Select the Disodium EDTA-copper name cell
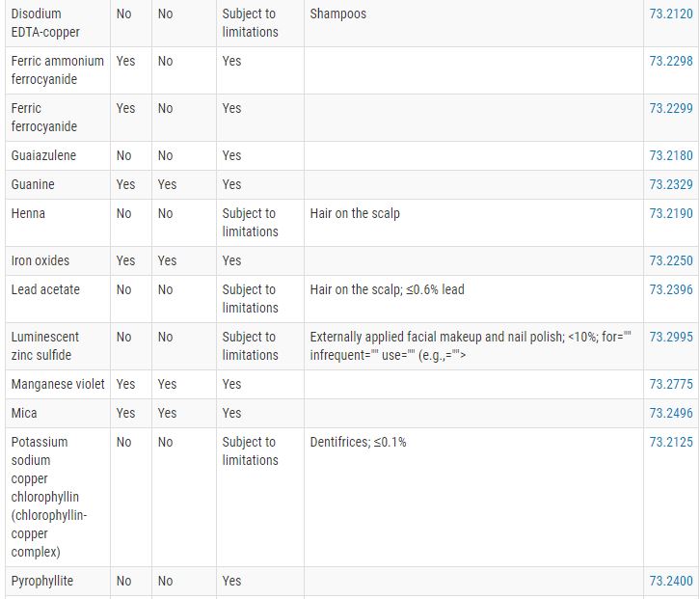Screen dimensions: 700x599 click(58, 23)
